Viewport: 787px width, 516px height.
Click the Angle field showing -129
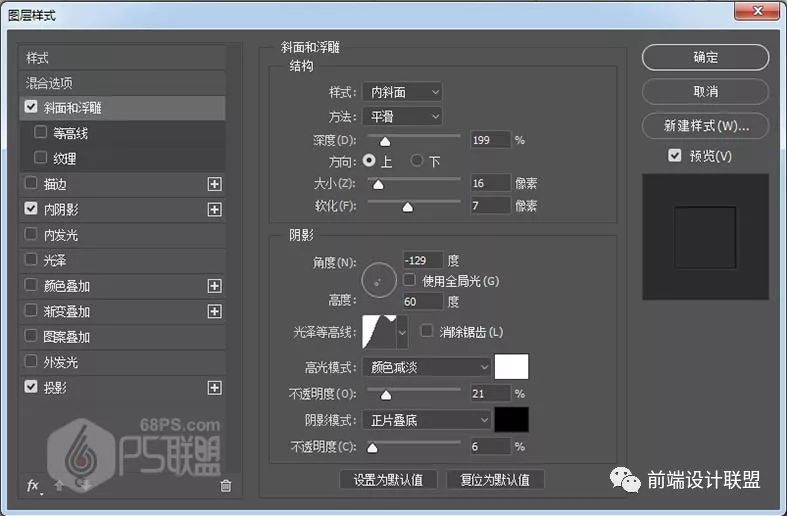click(423, 260)
